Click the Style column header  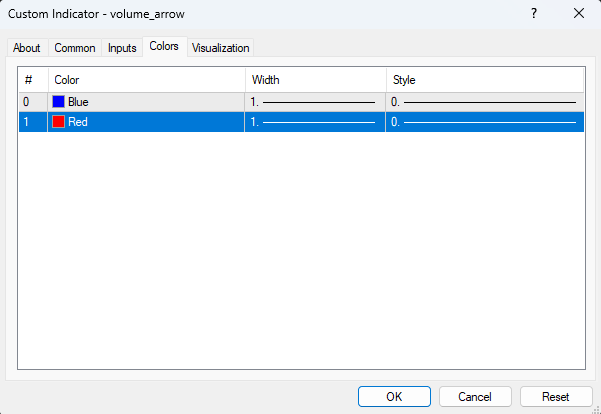click(x=484, y=80)
